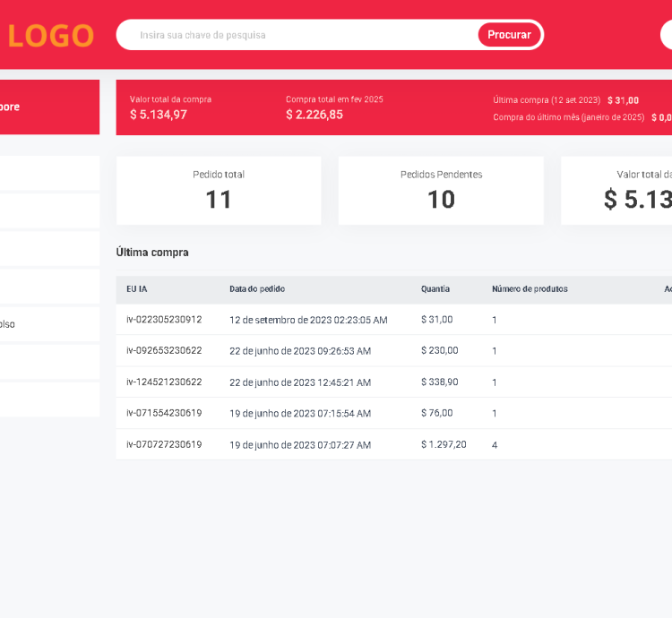Click the 'Data do pedido' column header
The height and width of the screenshot is (618, 672).
click(257, 289)
